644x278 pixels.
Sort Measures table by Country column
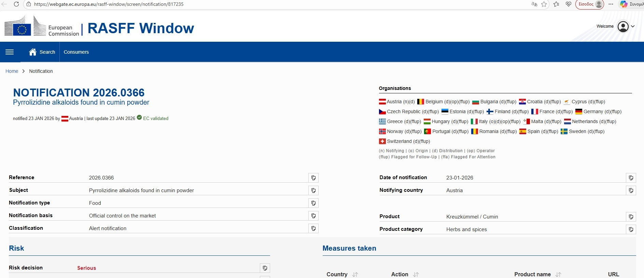click(355, 274)
